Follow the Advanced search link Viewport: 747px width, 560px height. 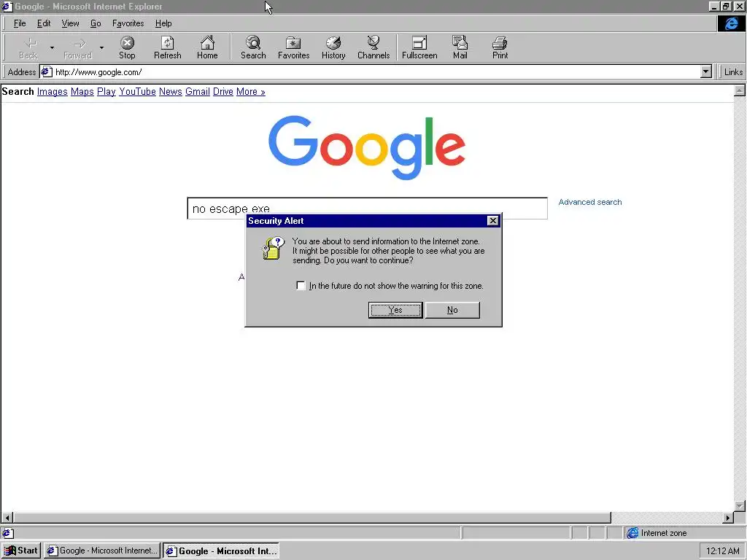589,202
